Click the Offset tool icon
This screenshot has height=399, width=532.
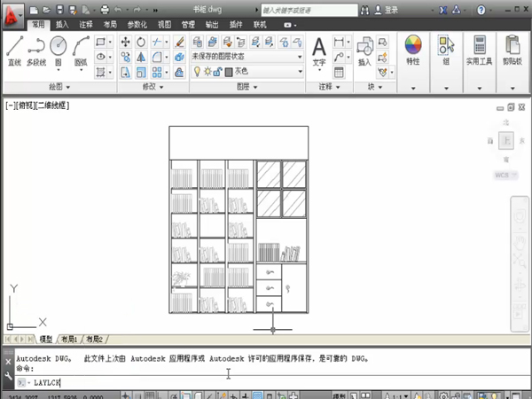(179, 73)
